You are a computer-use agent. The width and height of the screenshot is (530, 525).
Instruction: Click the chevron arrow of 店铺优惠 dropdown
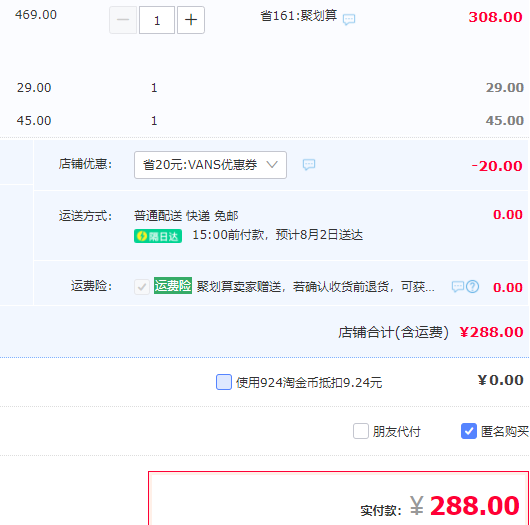pyautogui.click(x=272, y=165)
